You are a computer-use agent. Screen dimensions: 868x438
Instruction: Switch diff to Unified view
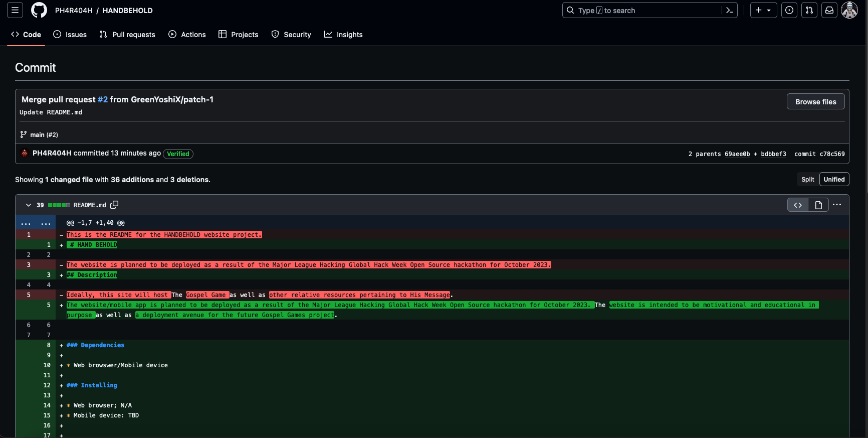(834, 180)
